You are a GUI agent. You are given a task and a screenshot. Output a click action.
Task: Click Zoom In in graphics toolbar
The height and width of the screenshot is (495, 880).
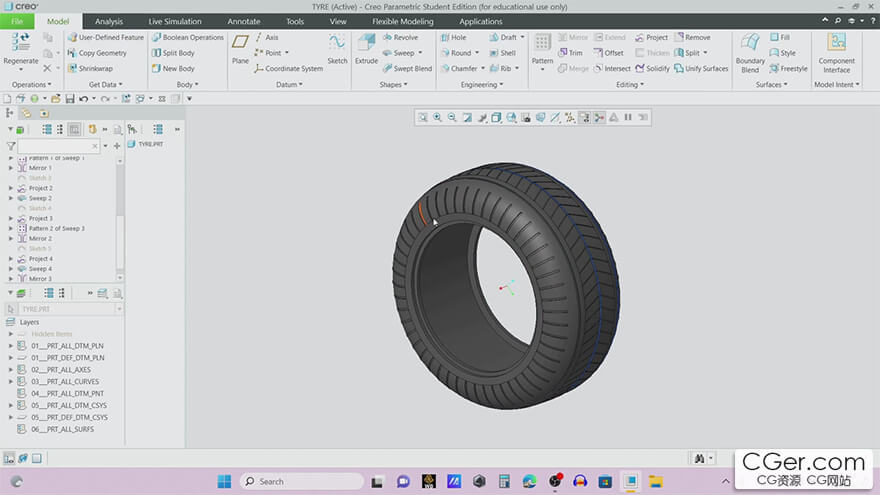click(437, 117)
